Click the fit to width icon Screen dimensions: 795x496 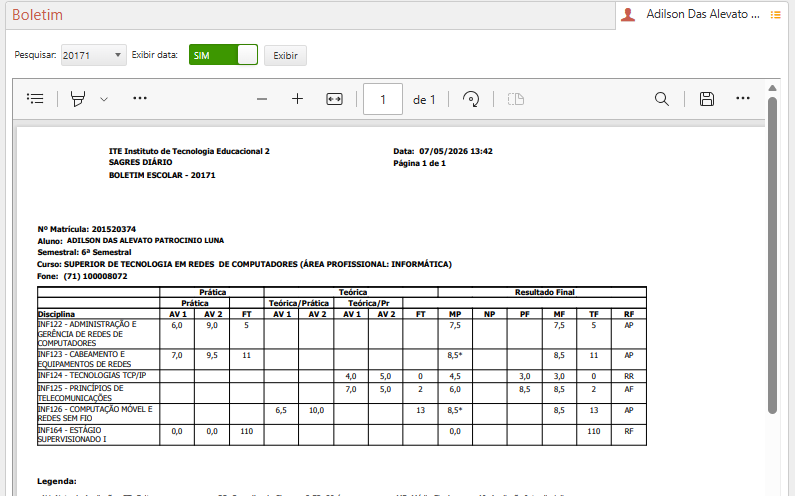334,99
